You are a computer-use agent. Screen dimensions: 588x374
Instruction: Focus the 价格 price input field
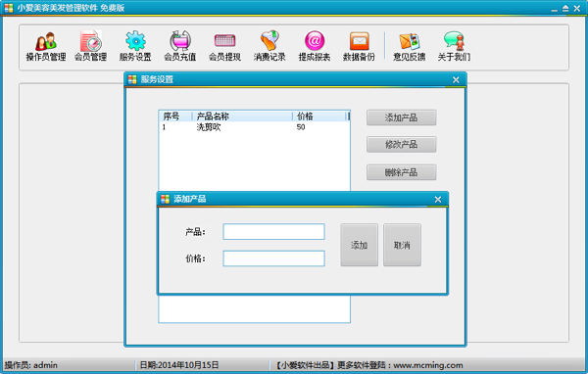pyautogui.click(x=273, y=258)
